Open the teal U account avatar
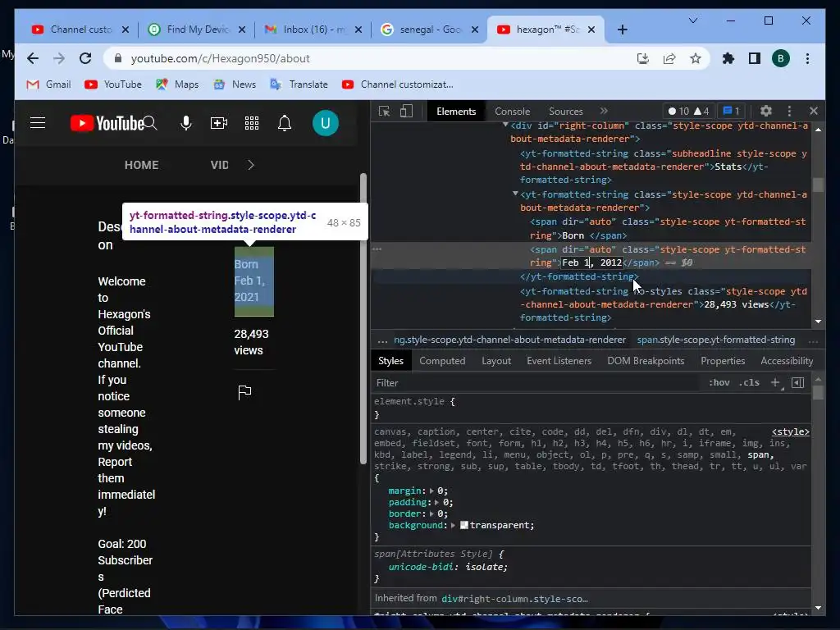 325,123
